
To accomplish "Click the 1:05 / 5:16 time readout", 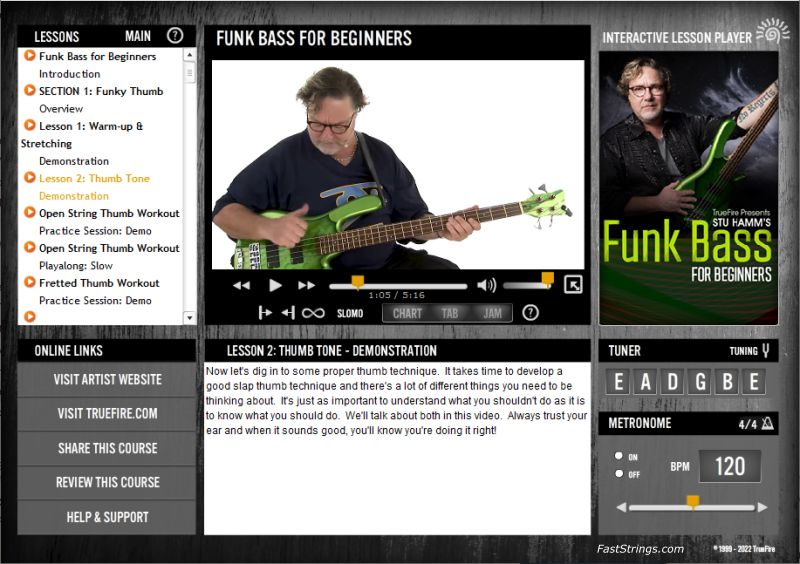I will (396, 295).
